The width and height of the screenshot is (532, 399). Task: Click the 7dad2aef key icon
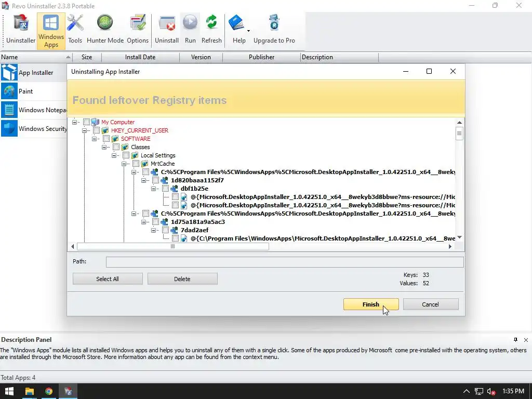point(174,230)
